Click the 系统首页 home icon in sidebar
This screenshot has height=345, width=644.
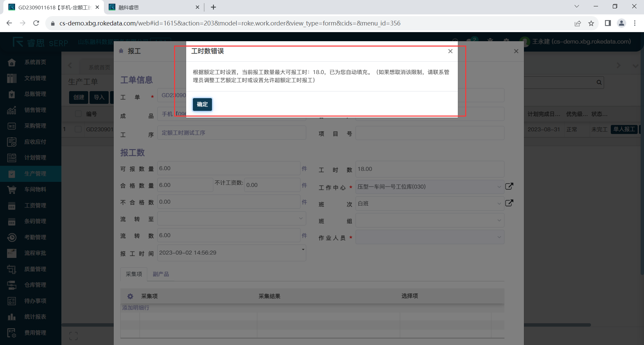tap(12, 62)
